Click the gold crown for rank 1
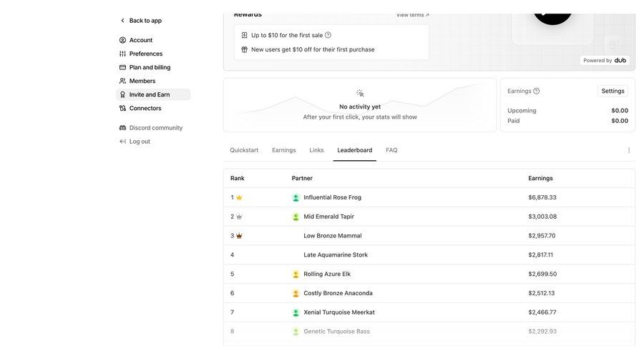Image resolution: width=644 pixels, height=346 pixels. tap(239, 197)
